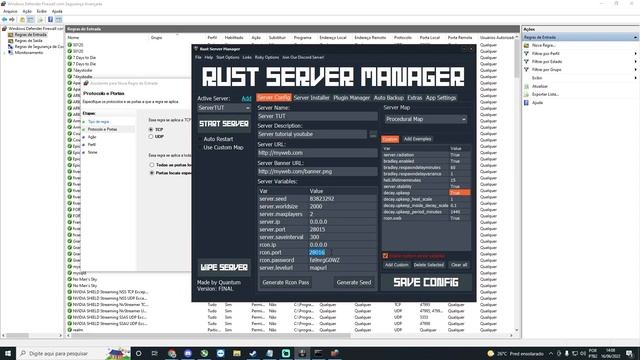640x360 pixels.
Task: Click the Delete Selected button
Action: 428,265
